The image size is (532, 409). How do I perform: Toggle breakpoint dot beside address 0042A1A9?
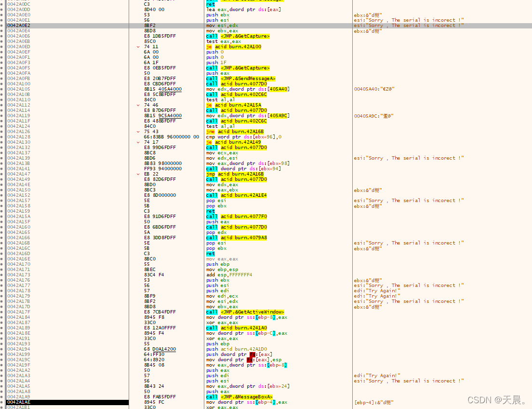[x=2, y=397]
